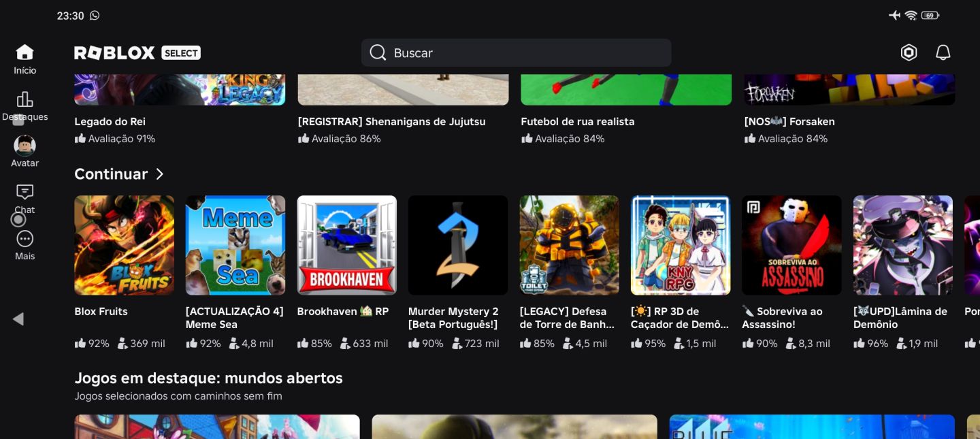Open the Blox Fruits thumbnail
The image size is (980, 439).
[x=124, y=245]
